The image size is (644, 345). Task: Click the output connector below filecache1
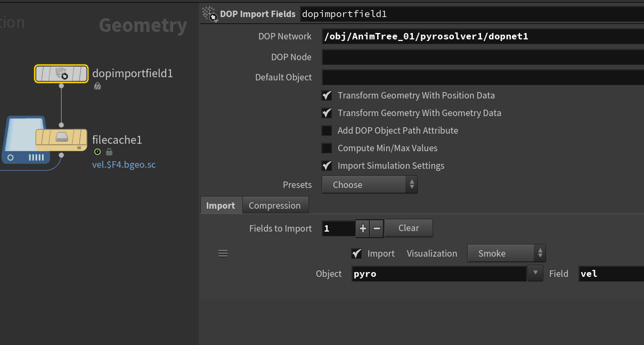[61, 155]
